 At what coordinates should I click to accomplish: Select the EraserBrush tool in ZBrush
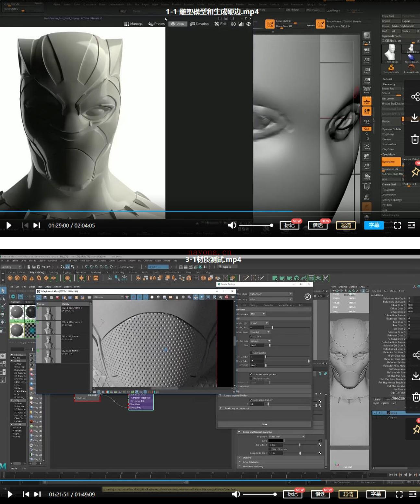click(411, 69)
